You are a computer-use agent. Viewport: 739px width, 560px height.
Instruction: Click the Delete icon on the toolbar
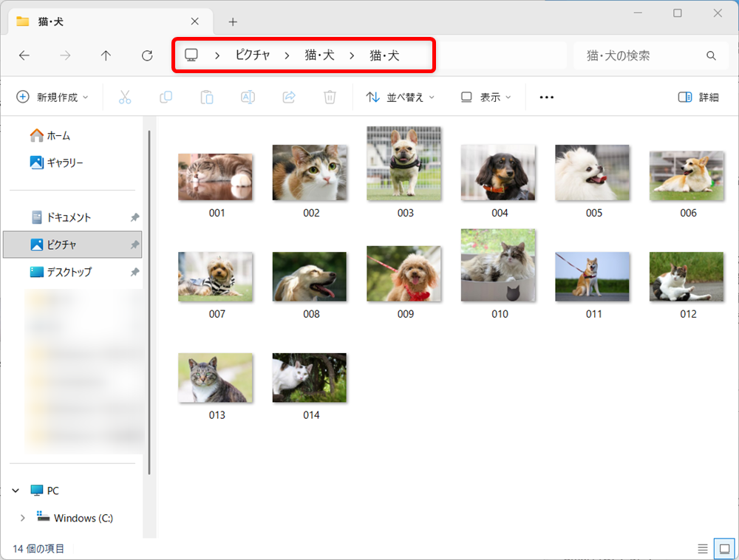click(330, 97)
